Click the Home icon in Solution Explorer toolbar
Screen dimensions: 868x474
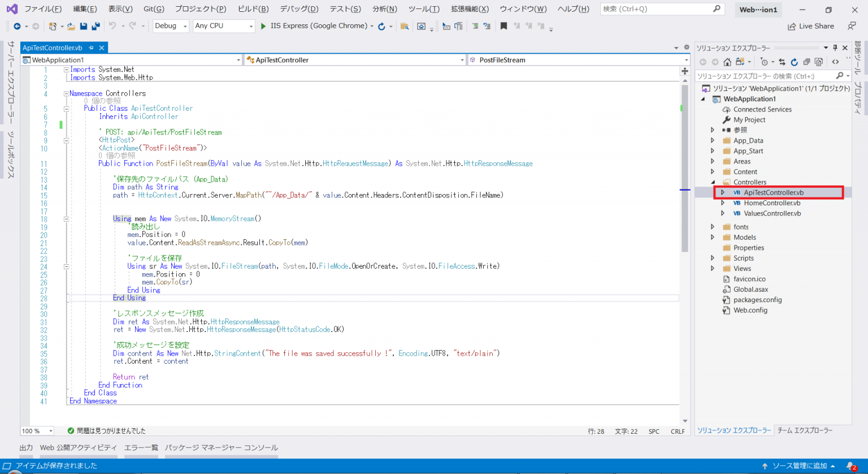727,62
